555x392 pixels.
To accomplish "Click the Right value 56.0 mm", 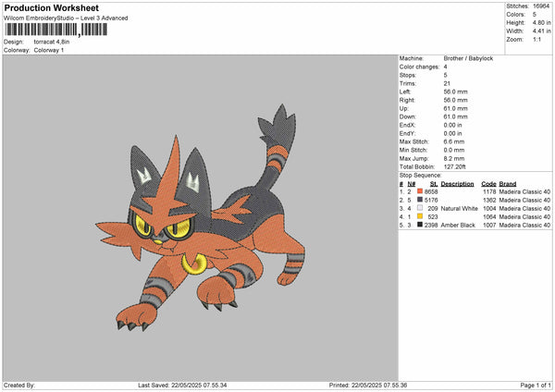I will (455, 100).
